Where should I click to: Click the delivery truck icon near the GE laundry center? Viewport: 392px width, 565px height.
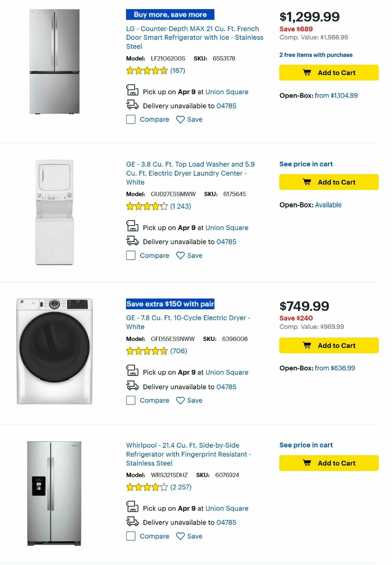coord(132,242)
